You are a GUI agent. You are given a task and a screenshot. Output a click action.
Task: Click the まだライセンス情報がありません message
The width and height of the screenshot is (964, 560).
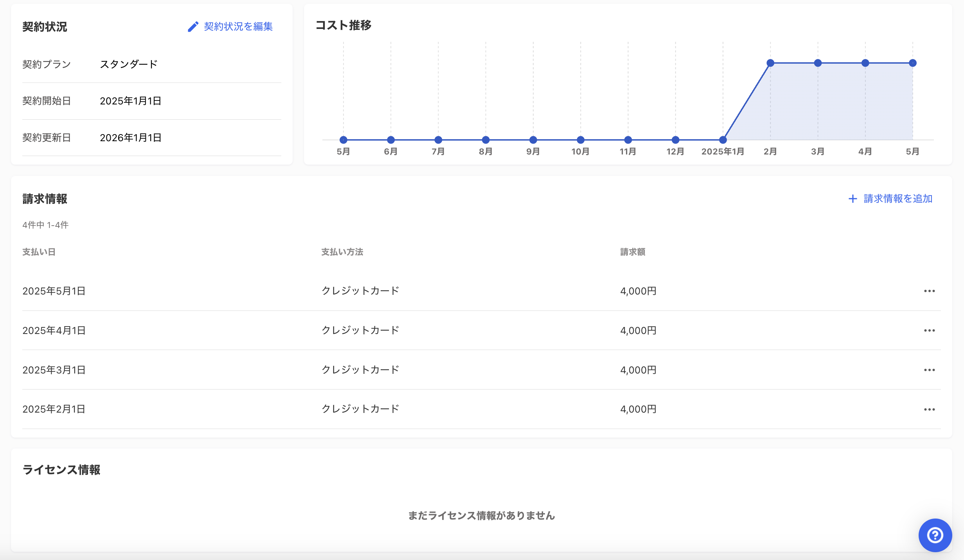[482, 515]
